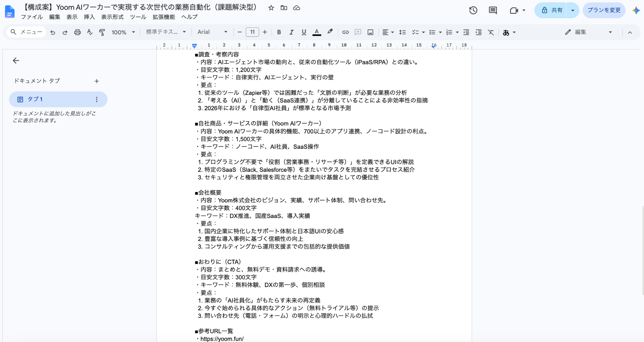Insert a link
Viewport: 644px width, 342px height.
[x=345, y=32]
